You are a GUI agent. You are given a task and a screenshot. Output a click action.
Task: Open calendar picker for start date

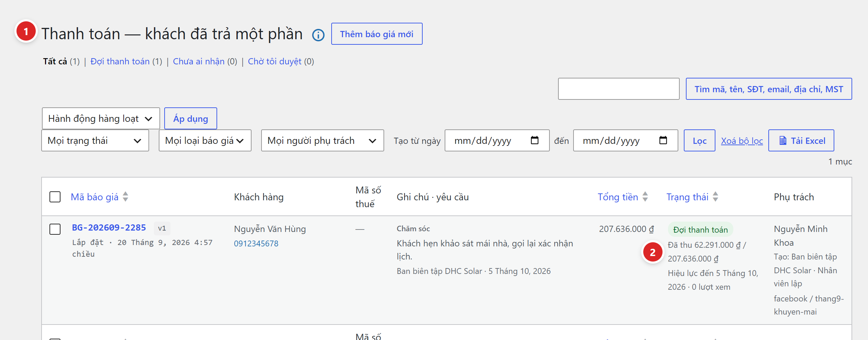535,140
